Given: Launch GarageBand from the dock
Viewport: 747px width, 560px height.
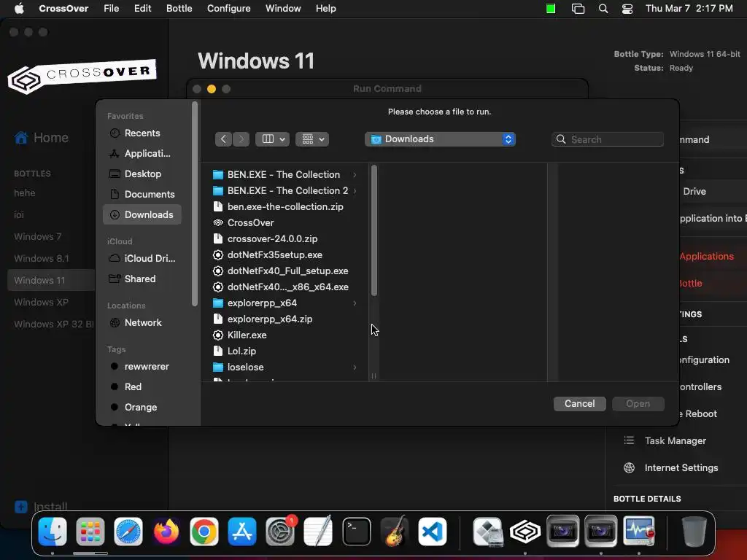Looking at the screenshot, I should [395, 531].
